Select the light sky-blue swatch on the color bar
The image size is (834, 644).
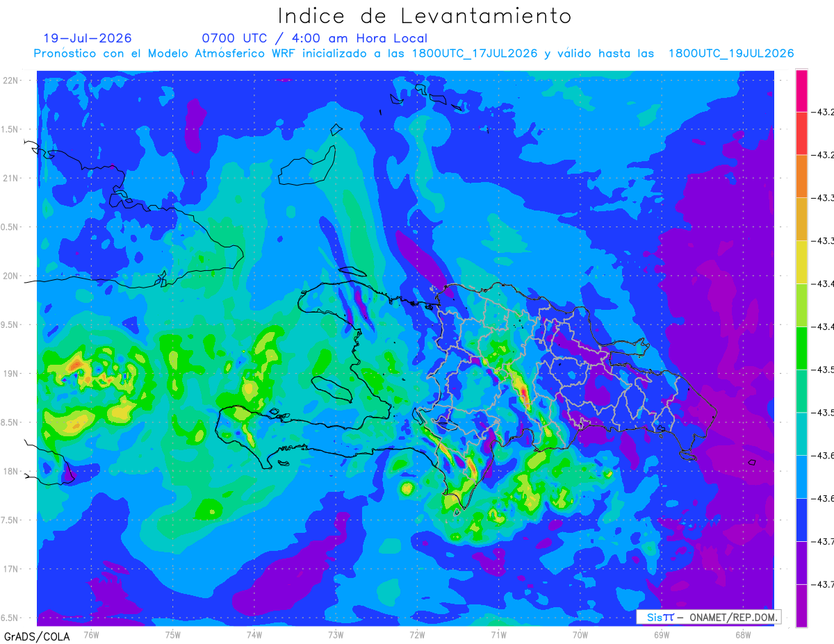click(801, 477)
